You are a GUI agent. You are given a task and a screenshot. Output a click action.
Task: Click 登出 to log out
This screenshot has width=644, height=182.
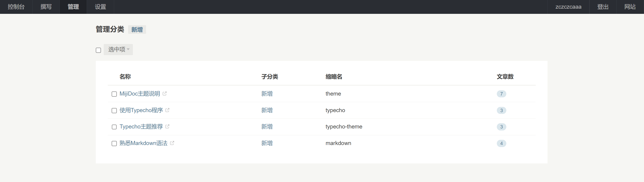[603, 7]
